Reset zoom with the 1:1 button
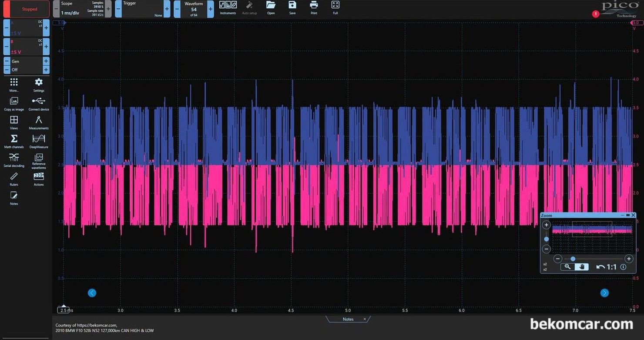 [607, 267]
